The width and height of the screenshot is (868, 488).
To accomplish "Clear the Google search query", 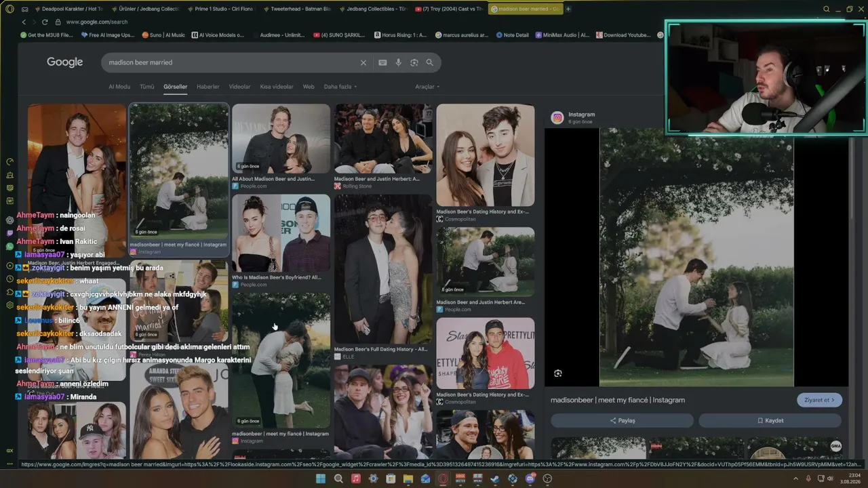I will click(363, 62).
